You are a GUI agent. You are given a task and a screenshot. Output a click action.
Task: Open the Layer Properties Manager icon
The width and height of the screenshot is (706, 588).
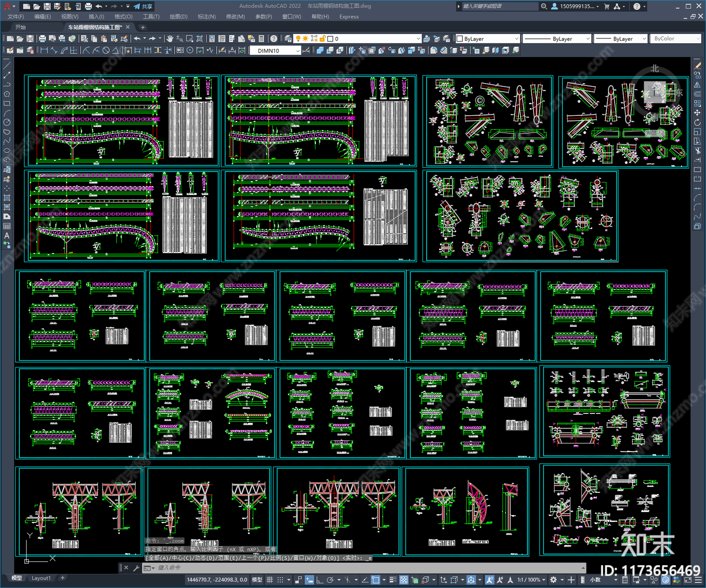(288, 39)
